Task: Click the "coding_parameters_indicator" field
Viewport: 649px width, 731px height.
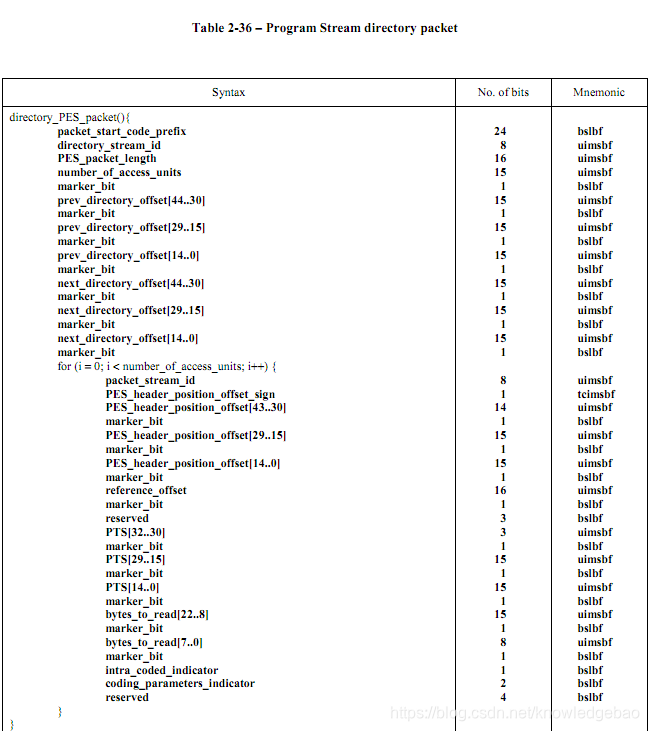Action: pyautogui.click(x=180, y=683)
